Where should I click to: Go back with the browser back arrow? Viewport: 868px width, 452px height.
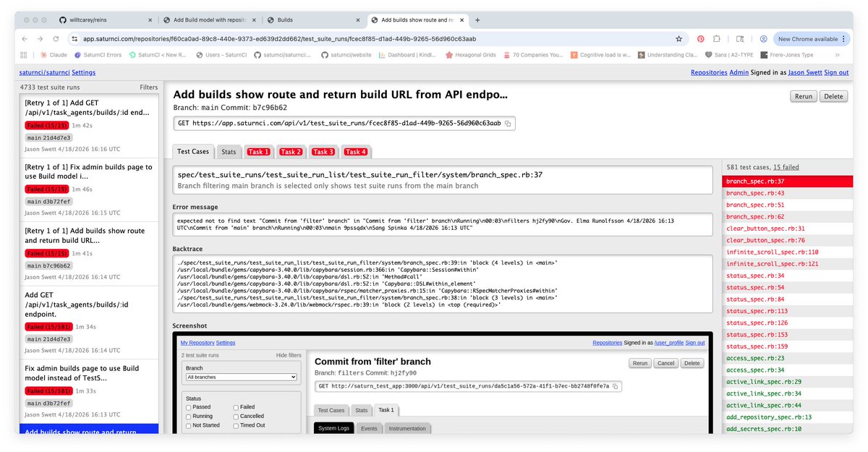25,39
